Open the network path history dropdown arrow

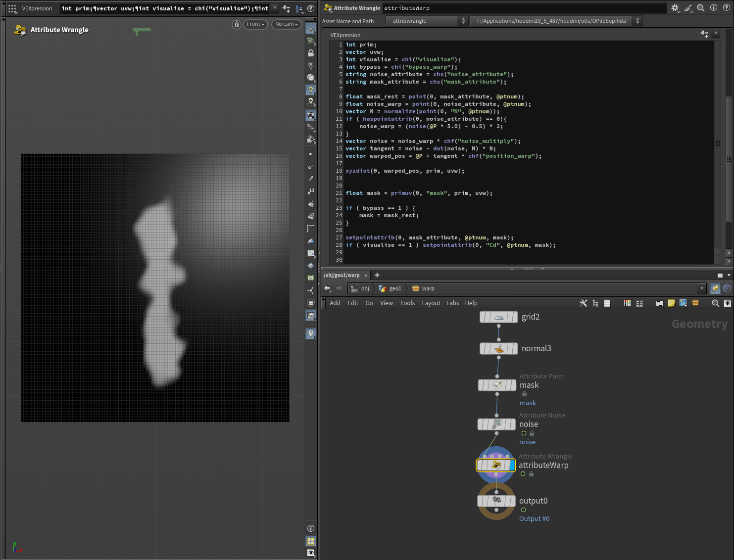701,288
